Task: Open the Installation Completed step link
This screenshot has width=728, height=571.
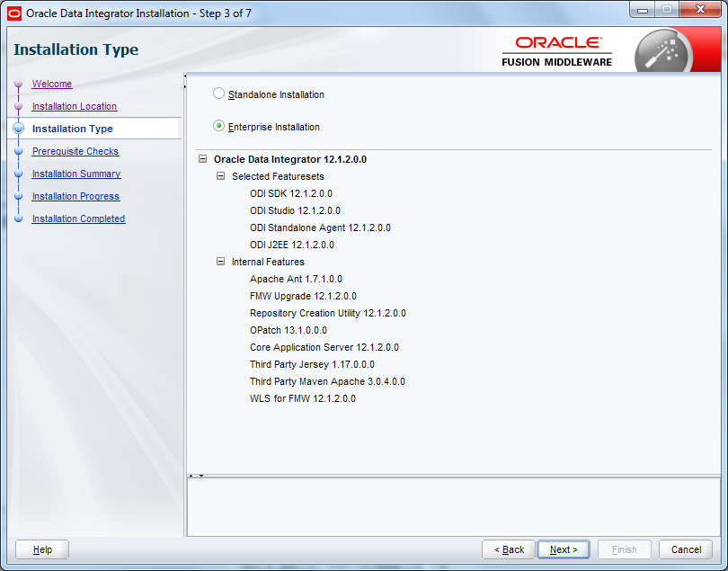Action: click(x=78, y=219)
